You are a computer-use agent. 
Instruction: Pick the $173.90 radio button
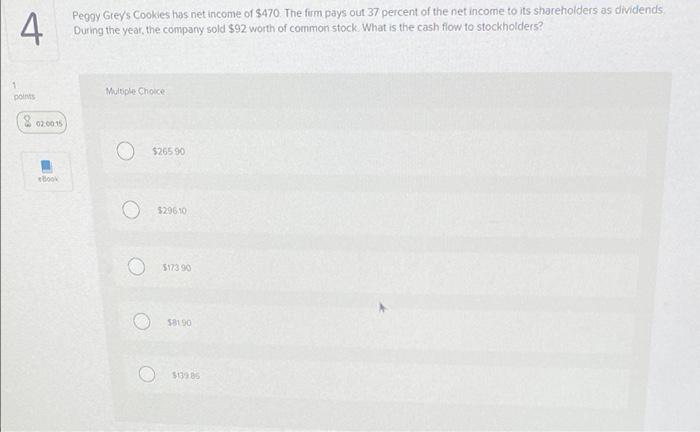(x=136, y=267)
